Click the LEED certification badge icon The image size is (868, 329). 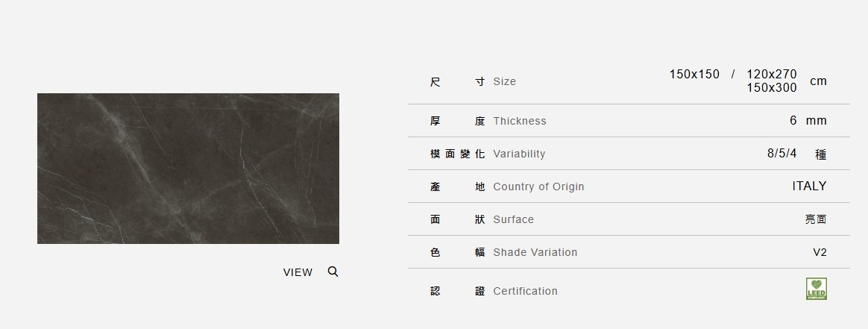pyautogui.click(x=816, y=289)
